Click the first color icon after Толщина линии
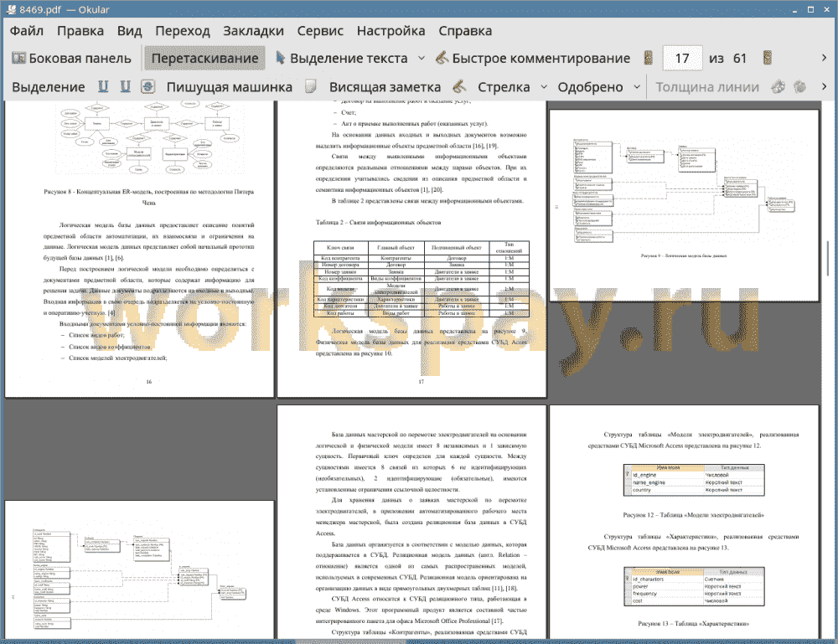Screen dimensions: 838x644 (779, 86)
